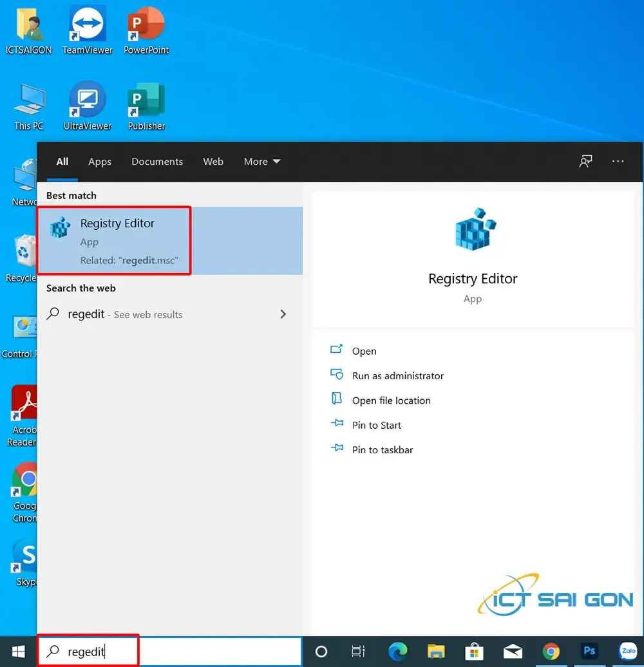Open the More filter dropdown
Screen dimensions: 644x667
click(x=261, y=162)
